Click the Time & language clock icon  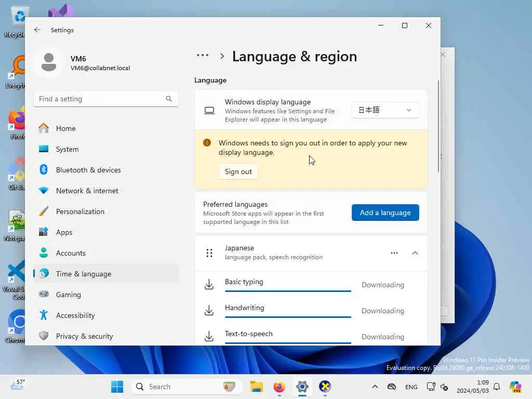click(x=44, y=273)
